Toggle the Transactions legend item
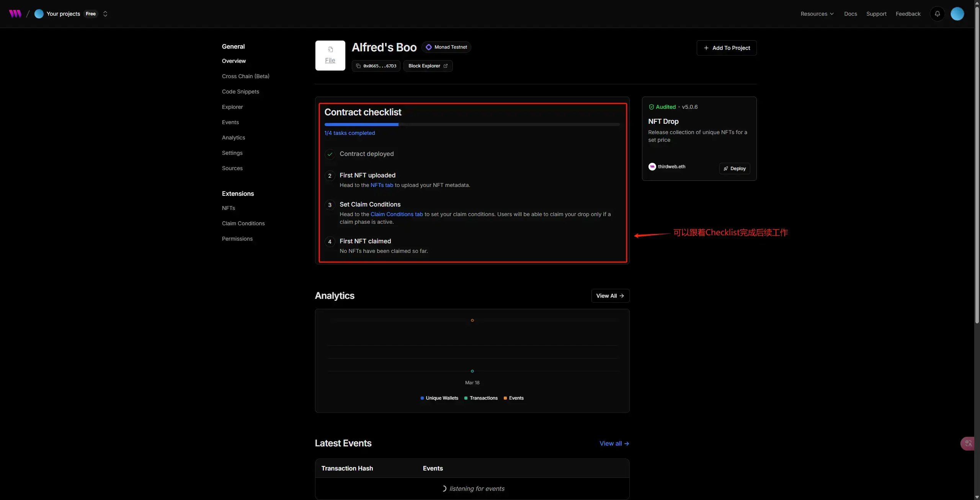Viewport: 980px width, 500px height. click(x=481, y=398)
